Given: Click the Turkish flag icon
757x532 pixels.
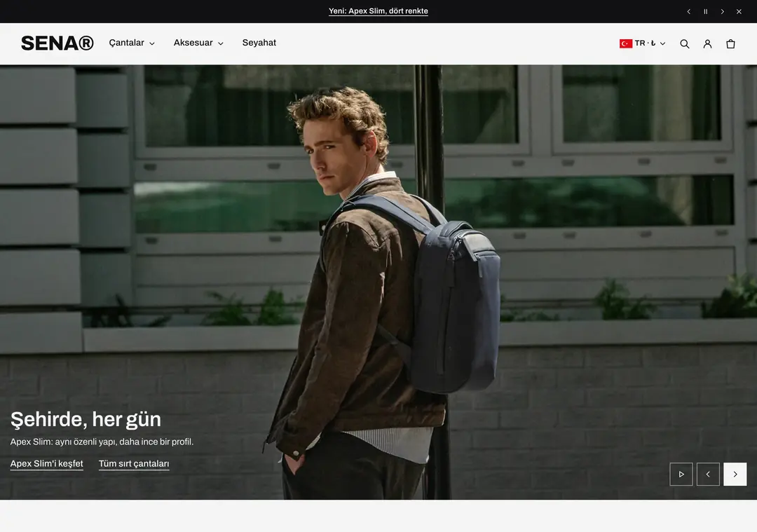Looking at the screenshot, I should [626, 43].
